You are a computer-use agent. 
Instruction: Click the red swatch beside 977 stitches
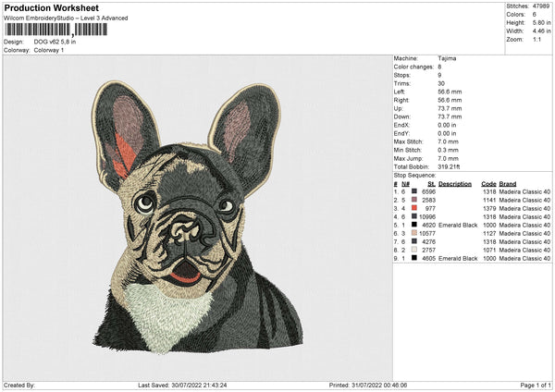(x=413, y=208)
